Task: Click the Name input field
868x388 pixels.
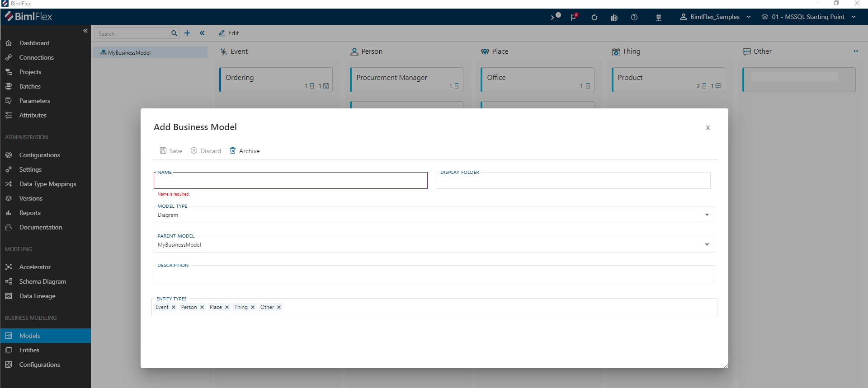Action: pos(290,181)
